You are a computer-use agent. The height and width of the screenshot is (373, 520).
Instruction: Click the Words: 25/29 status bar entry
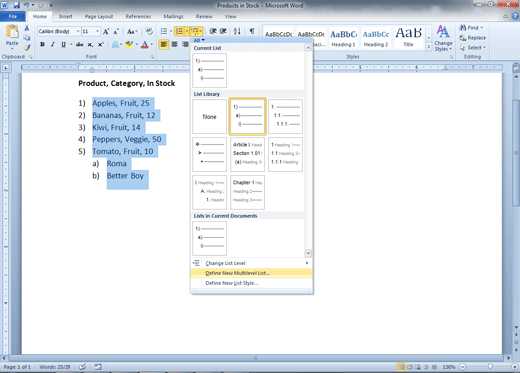pos(55,367)
